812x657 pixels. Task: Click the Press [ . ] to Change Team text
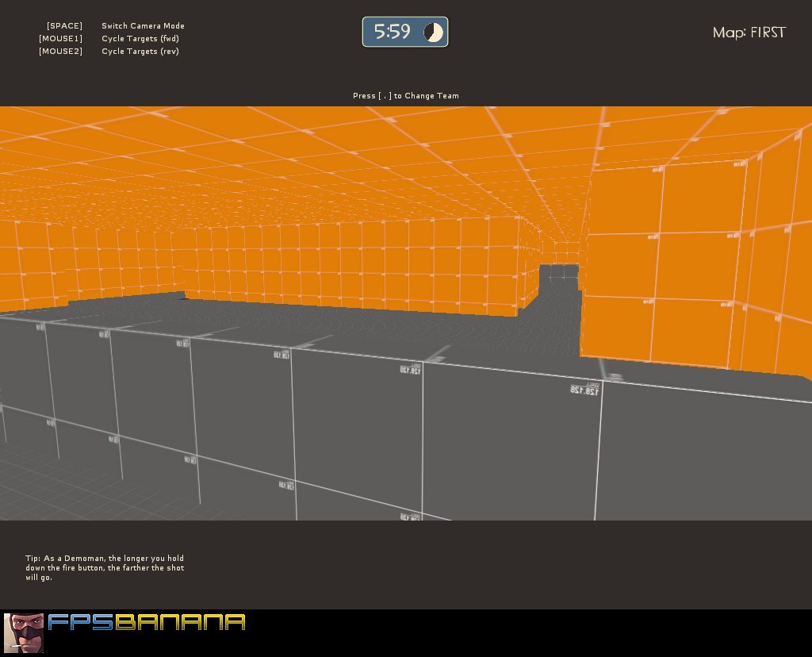coord(405,96)
